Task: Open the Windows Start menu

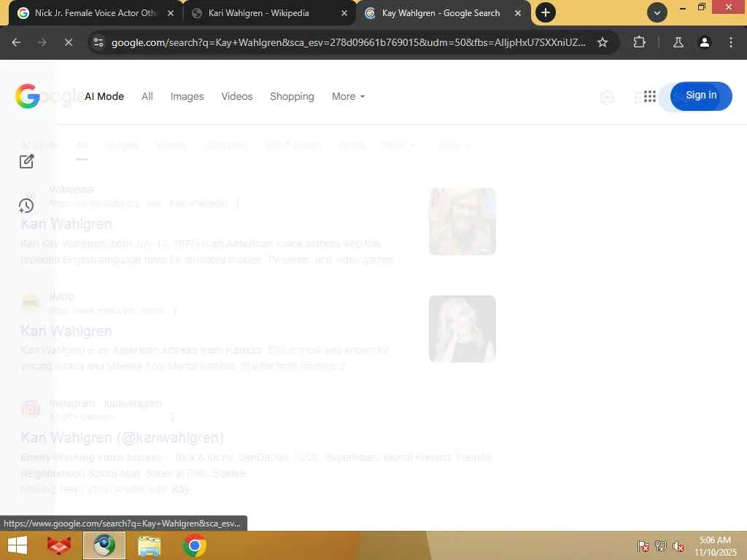Action: [18, 545]
